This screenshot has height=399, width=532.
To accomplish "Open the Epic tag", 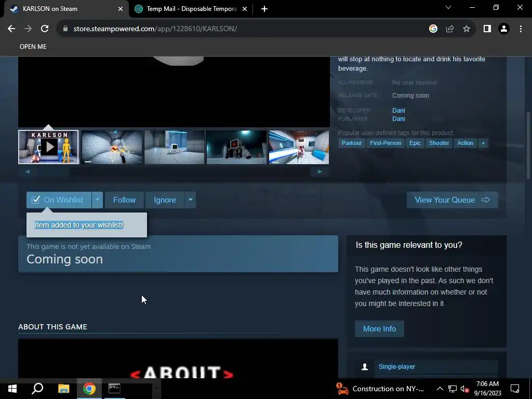I will click(415, 143).
